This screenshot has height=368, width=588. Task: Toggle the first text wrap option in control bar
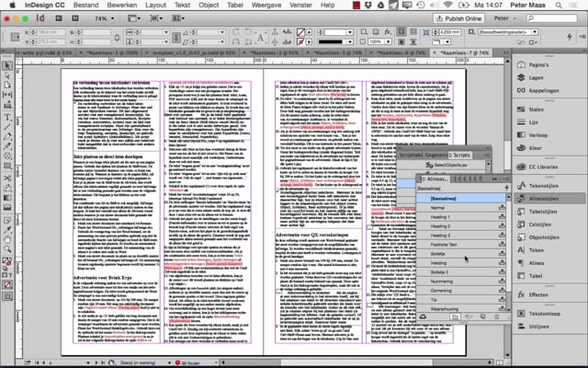pos(401,32)
